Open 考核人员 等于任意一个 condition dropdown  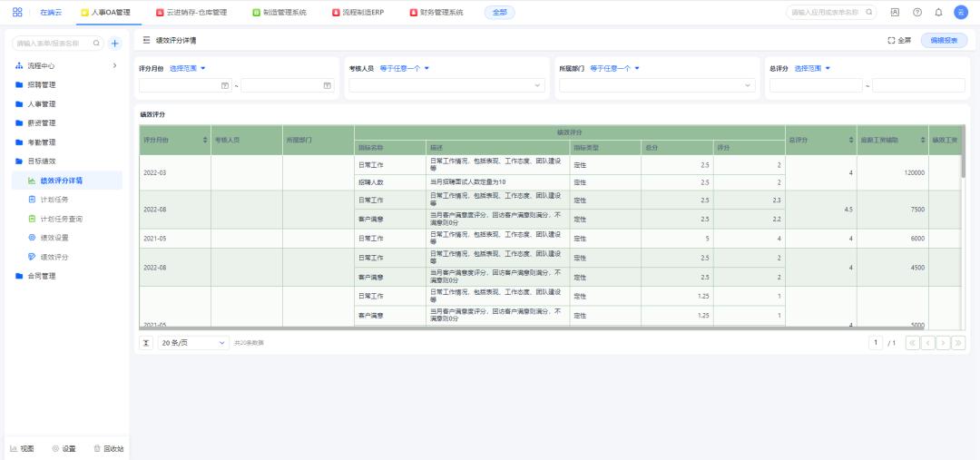(405, 69)
